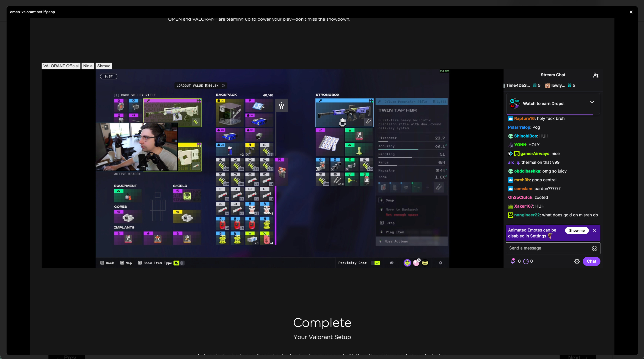Switch to the Shroud stream tab
This screenshot has height=359, width=644.
point(104,66)
